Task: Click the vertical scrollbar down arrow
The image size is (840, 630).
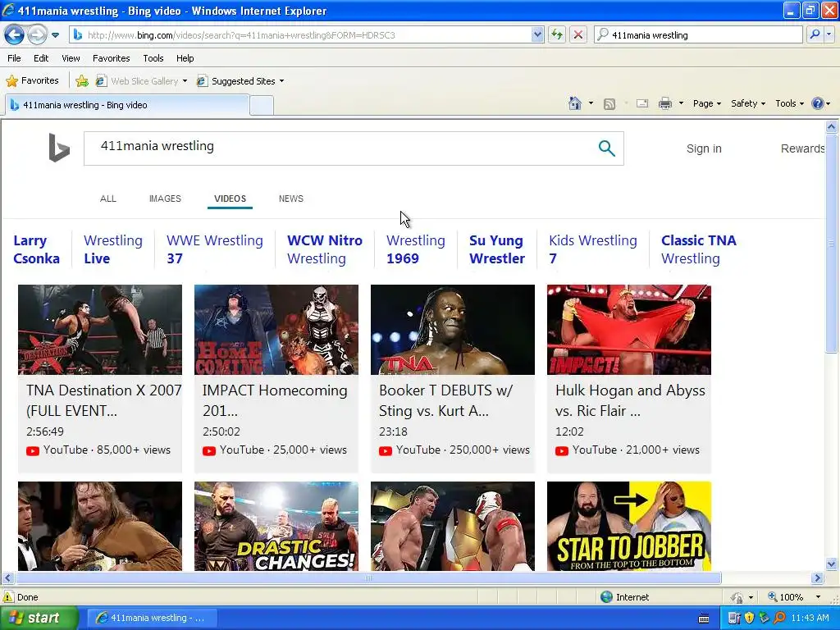Action: (832, 564)
